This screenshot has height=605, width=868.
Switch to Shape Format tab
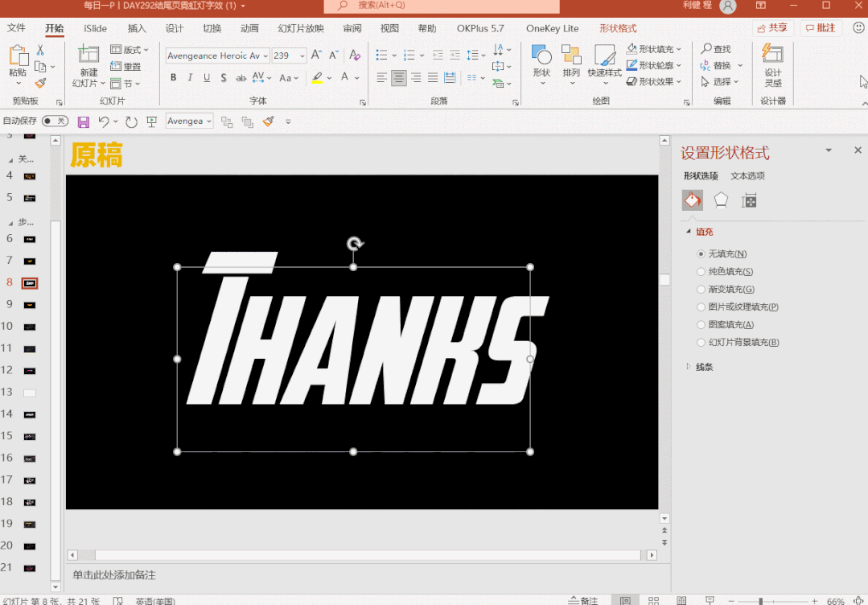(x=618, y=28)
